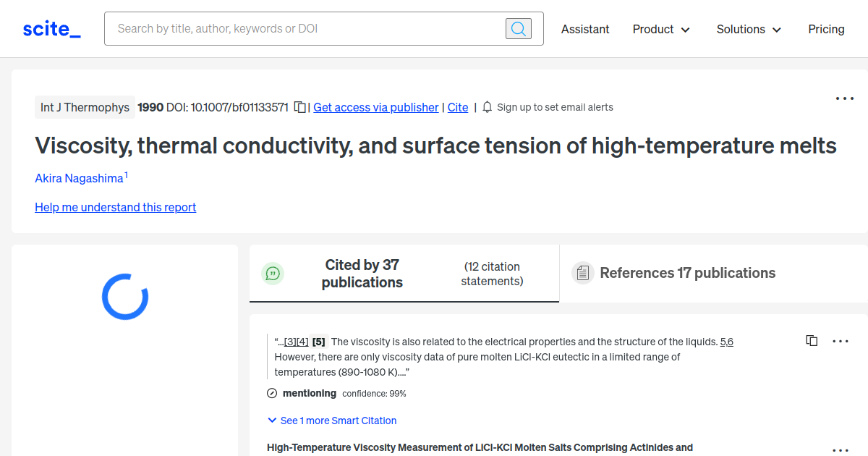This screenshot has height=456, width=868.
Task: Click the copy DOI icon
Action: pyautogui.click(x=299, y=106)
